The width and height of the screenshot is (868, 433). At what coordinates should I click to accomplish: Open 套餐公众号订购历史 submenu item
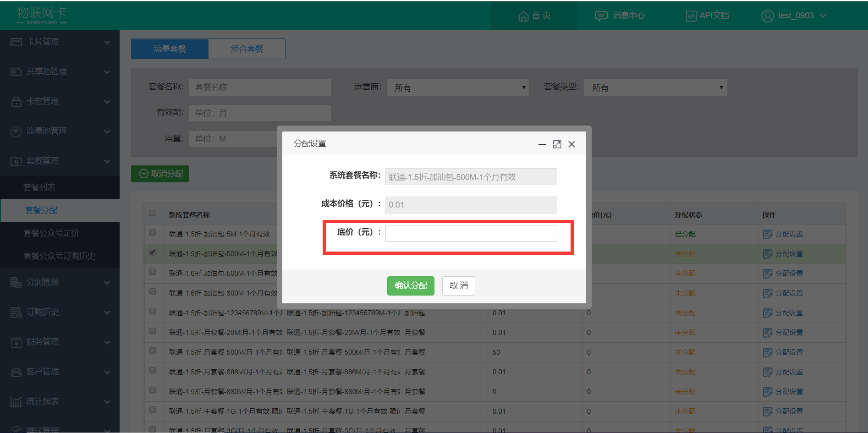pyautogui.click(x=60, y=256)
